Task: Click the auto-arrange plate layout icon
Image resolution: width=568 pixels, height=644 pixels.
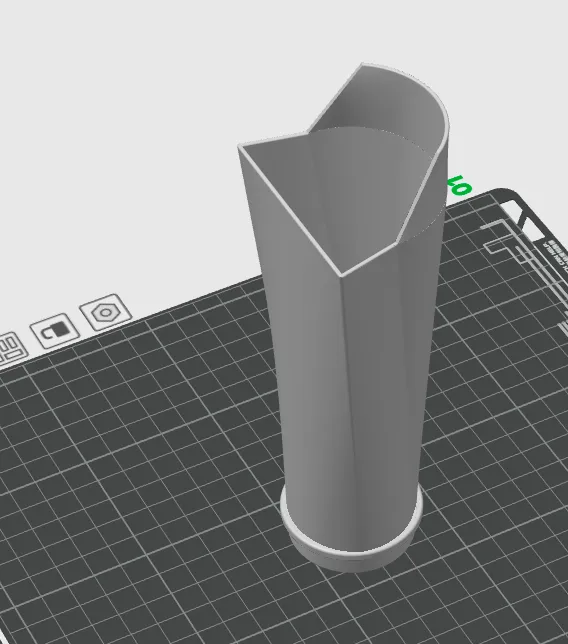Action: [11, 349]
